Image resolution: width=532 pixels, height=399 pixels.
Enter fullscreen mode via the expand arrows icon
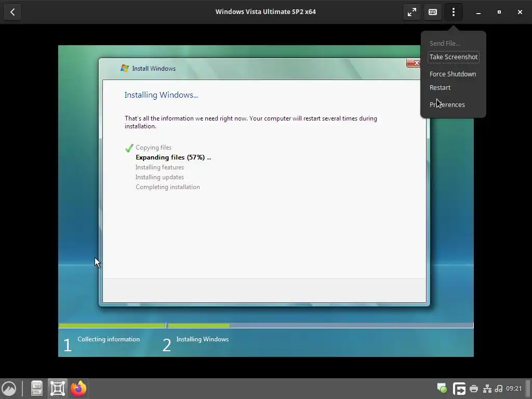pyautogui.click(x=412, y=12)
